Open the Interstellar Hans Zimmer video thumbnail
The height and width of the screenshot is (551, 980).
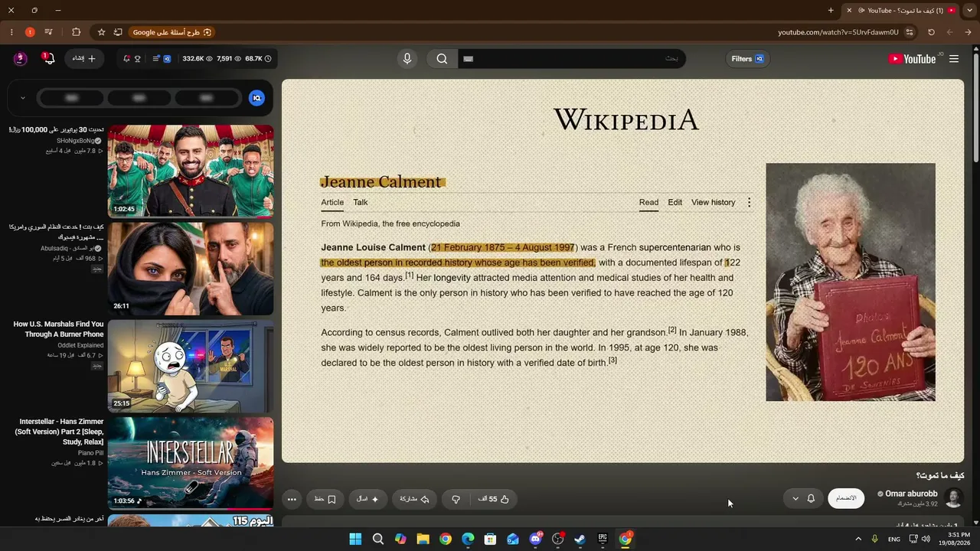(x=191, y=463)
